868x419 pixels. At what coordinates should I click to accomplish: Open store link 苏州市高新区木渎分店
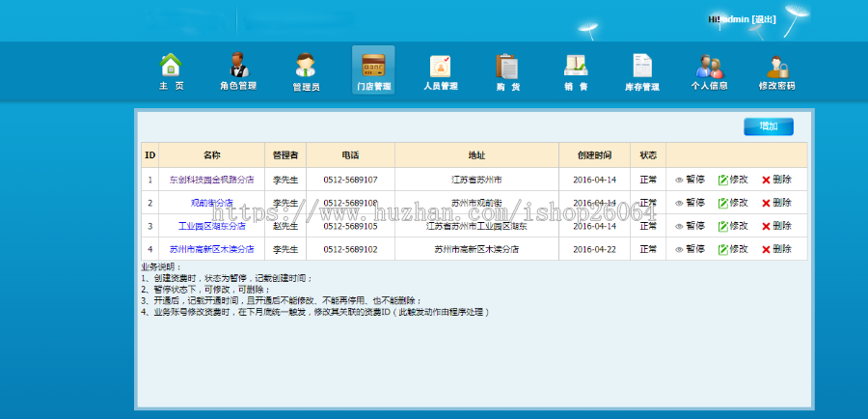pos(211,249)
